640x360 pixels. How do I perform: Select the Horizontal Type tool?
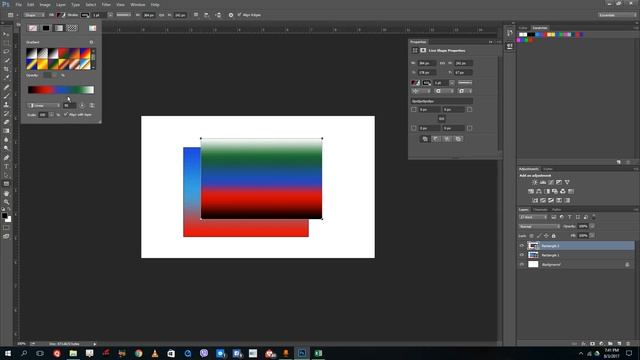[x=6, y=166]
